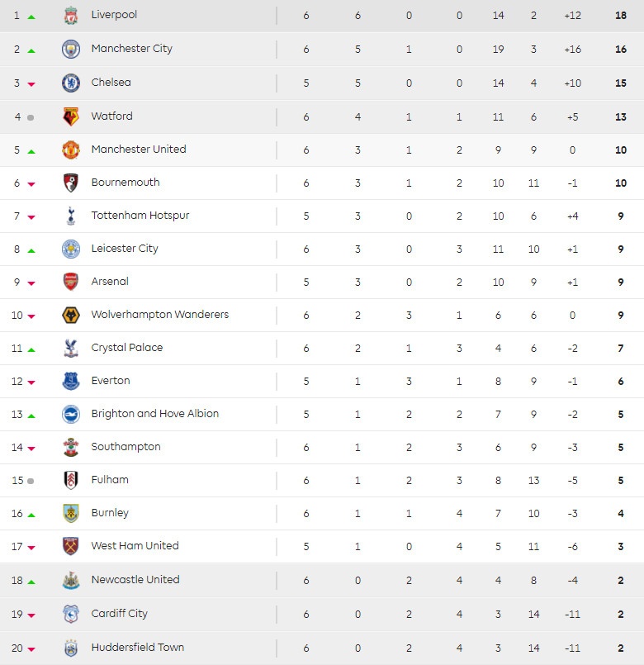Viewport: 644px width, 665px height.
Task: Click the Wolverhampton Wanderers wolf badge
Action: coord(71,315)
